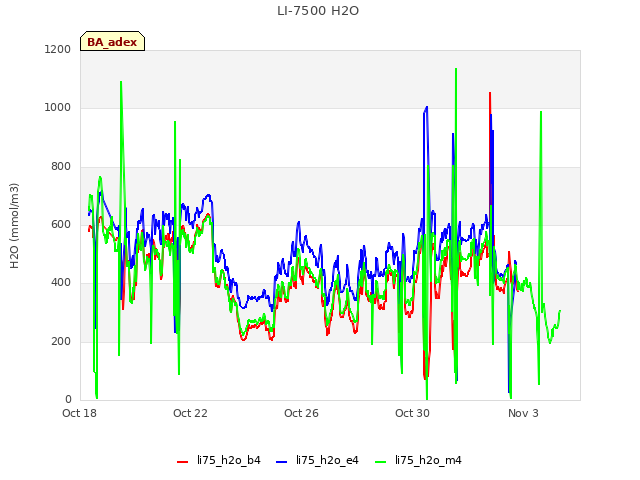Click the 800 y-axis tick label
640x480 pixels.
point(61,167)
